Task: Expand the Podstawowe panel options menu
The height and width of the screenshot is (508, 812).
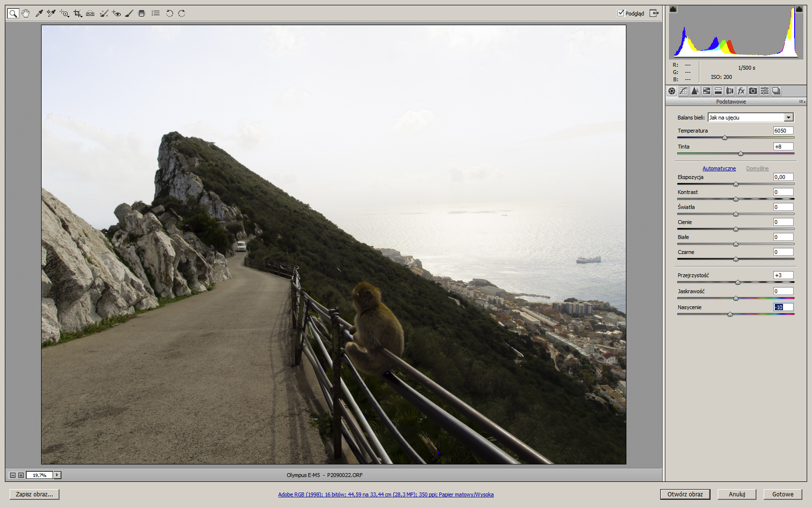Action: pyautogui.click(x=802, y=102)
